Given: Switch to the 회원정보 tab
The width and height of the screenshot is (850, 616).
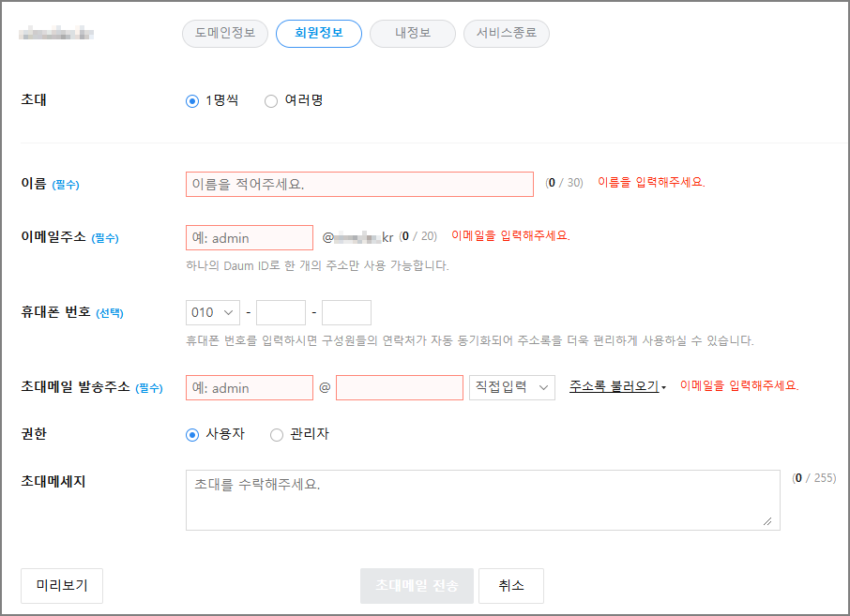Looking at the screenshot, I should point(319,34).
